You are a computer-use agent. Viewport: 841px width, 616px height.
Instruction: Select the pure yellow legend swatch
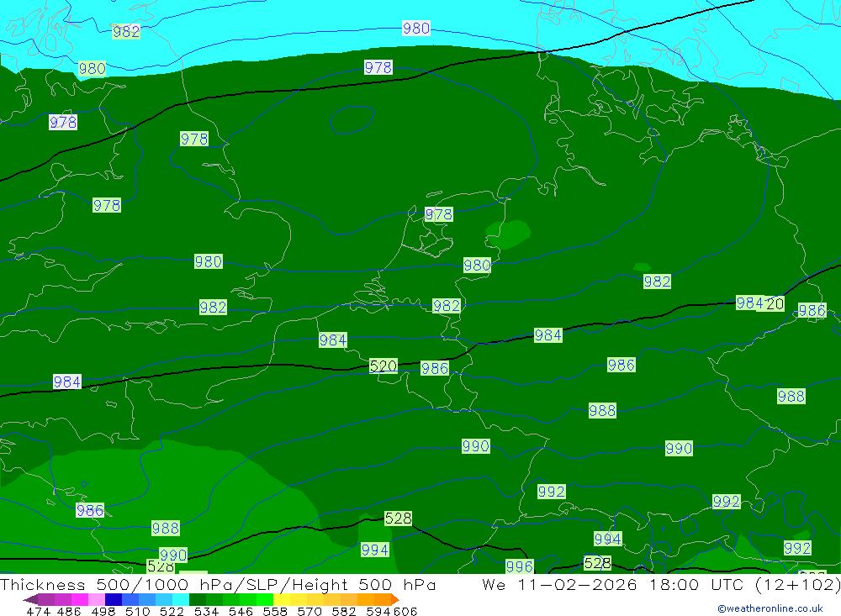(x=282, y=599)
